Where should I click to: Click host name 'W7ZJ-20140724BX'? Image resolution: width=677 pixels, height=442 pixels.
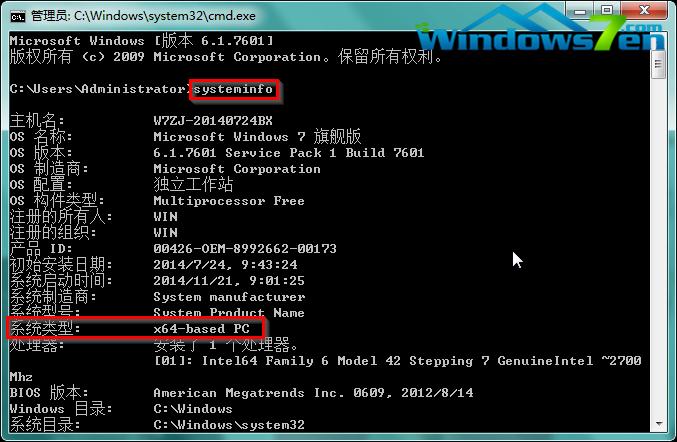(213, 121)
